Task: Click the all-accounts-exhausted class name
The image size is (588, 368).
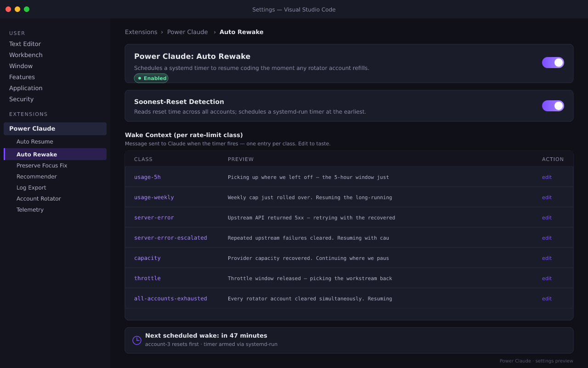Action: click(x=170, y=299)
